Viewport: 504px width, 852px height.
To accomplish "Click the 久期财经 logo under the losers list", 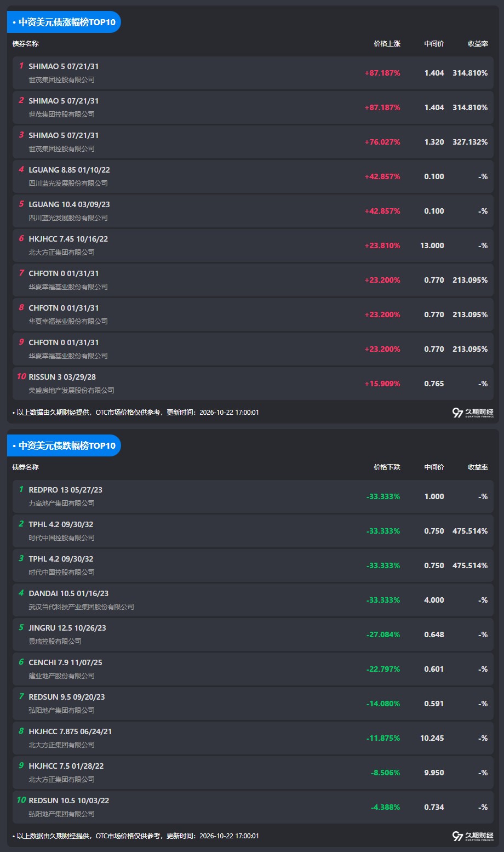I will click(473, 836).
